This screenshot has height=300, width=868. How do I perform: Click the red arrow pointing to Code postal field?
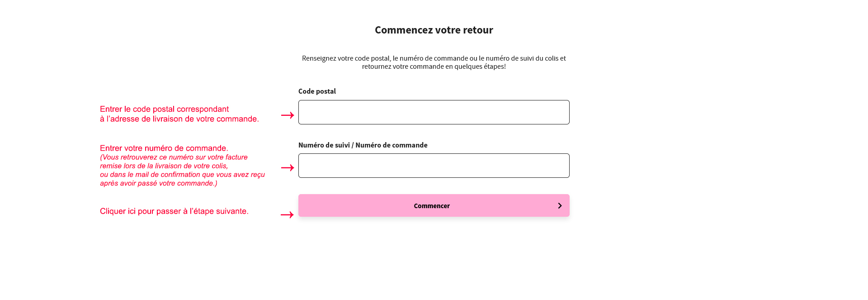click(288, 115)
